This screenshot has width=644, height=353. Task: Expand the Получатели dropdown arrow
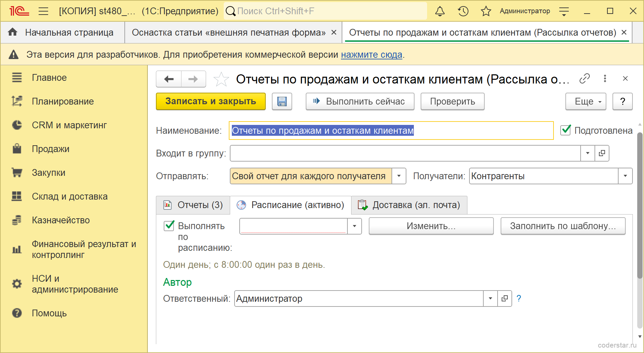coord(625,176)
